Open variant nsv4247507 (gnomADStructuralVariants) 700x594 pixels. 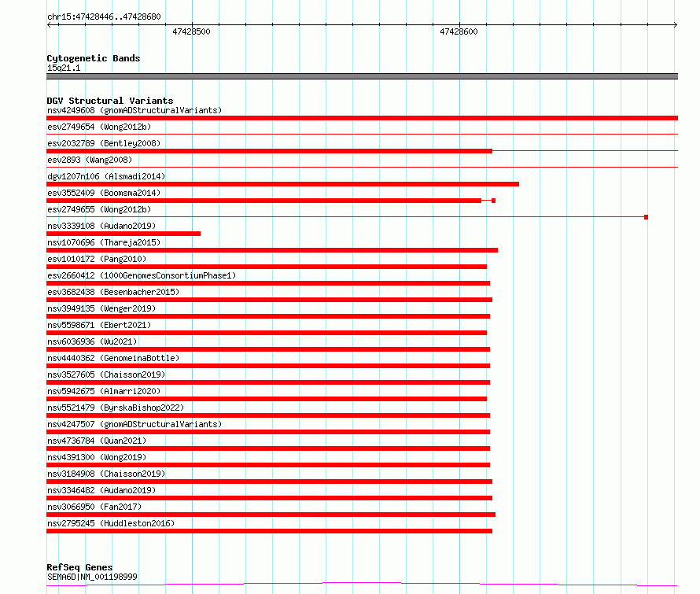134,424
